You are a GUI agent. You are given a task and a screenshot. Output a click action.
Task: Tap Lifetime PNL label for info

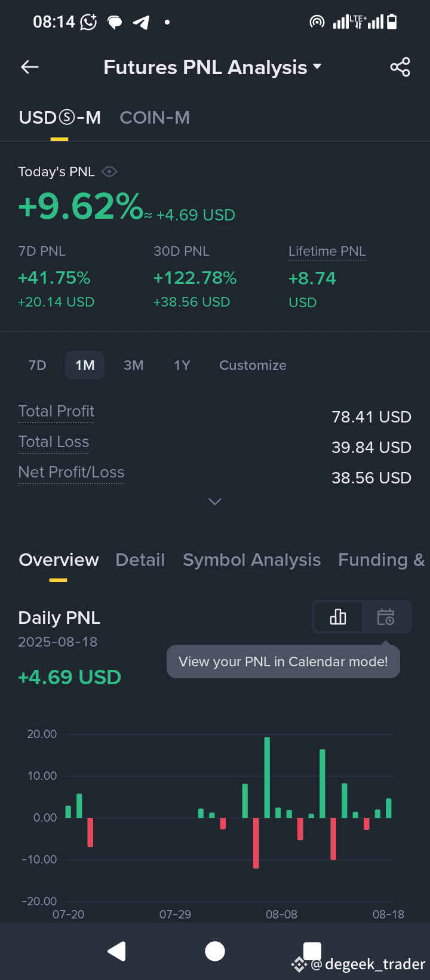click(x=327, y=252)
